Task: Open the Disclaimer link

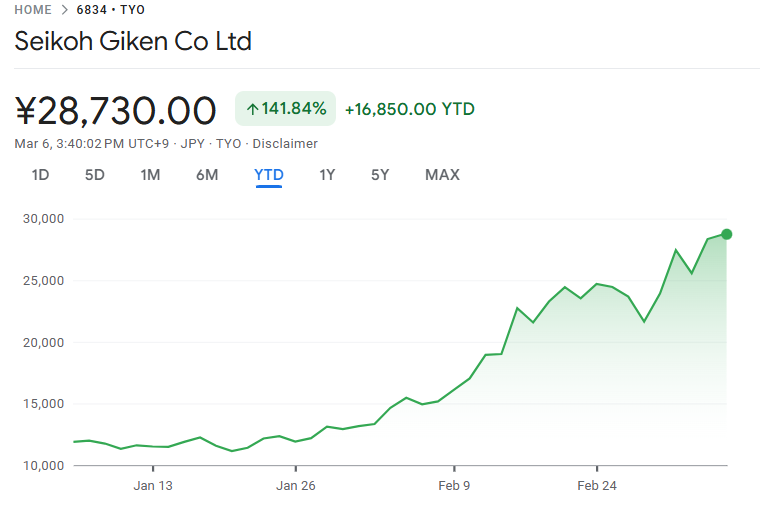Action: pyautogui.click(x=285, y=143)
